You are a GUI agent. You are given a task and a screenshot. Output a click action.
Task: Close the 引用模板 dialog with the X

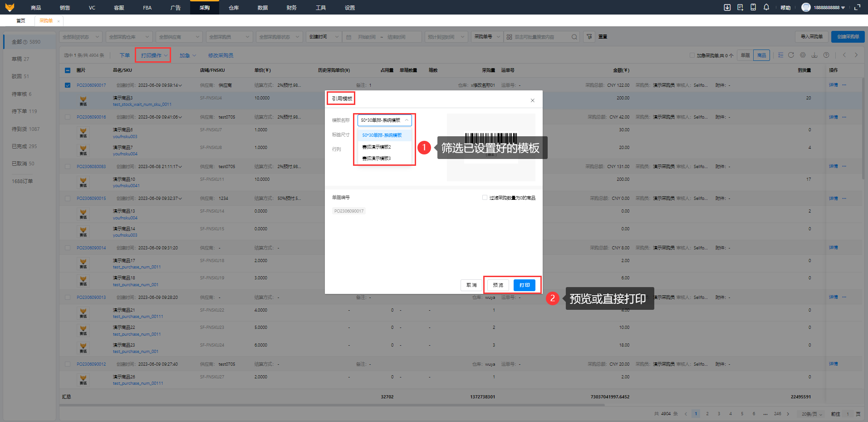coord(533,100)
